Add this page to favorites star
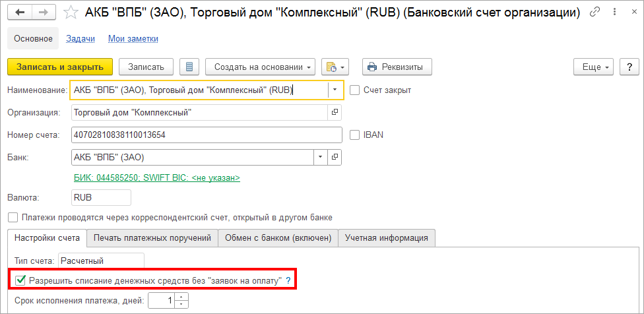This screenshot has width=644, height=314. click(x=70, y=13)
